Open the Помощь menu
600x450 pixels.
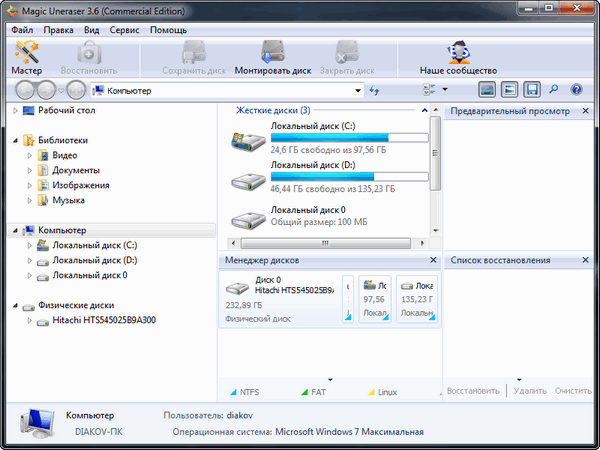(x=168, y=30)
